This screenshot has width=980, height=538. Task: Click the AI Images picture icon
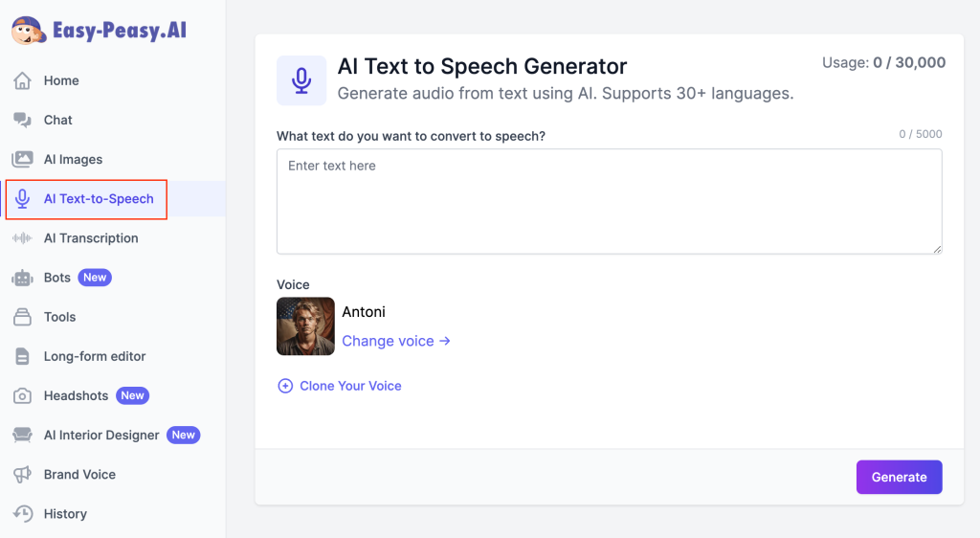pyautogui.click(x=22, y=160)
